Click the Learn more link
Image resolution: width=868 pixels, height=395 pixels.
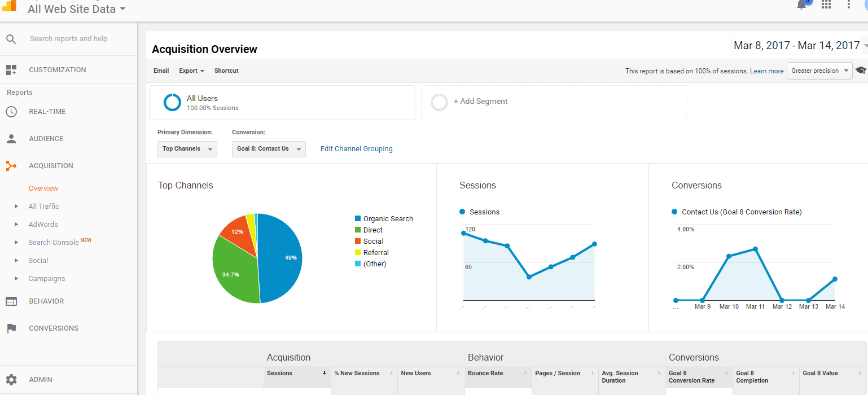pos(766,71)
